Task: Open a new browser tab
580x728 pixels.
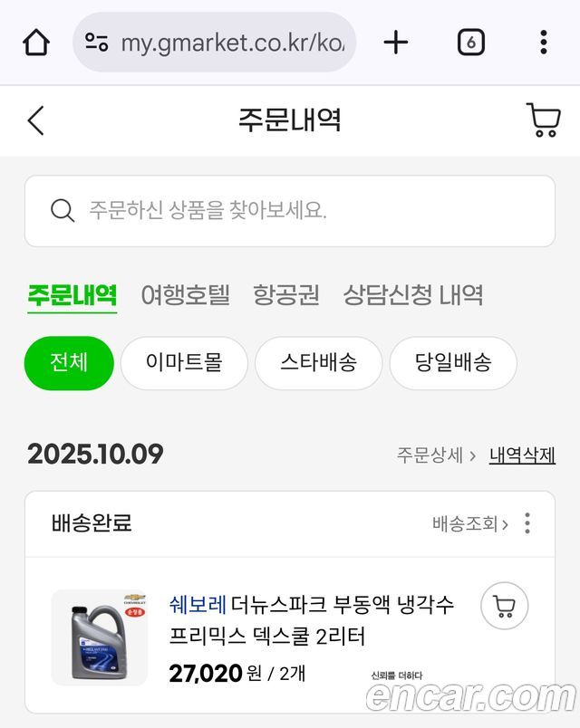Action: [x=396, y=43]
